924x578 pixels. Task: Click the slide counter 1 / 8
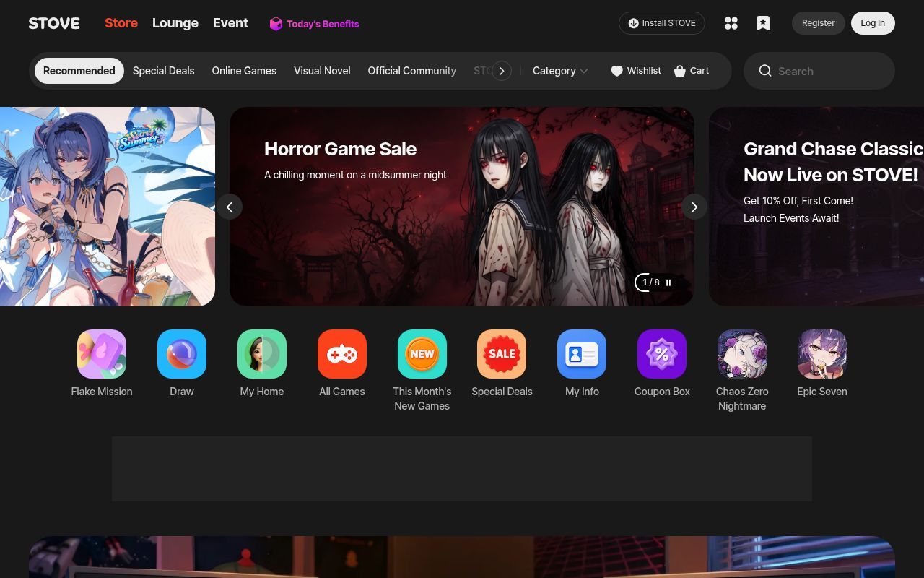[651, 282]
